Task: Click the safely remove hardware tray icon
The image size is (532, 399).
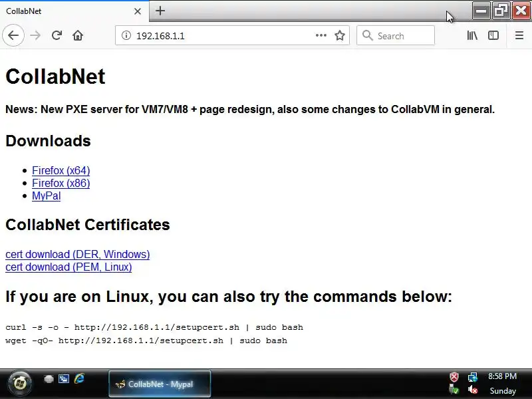Action: coord(454,390)
